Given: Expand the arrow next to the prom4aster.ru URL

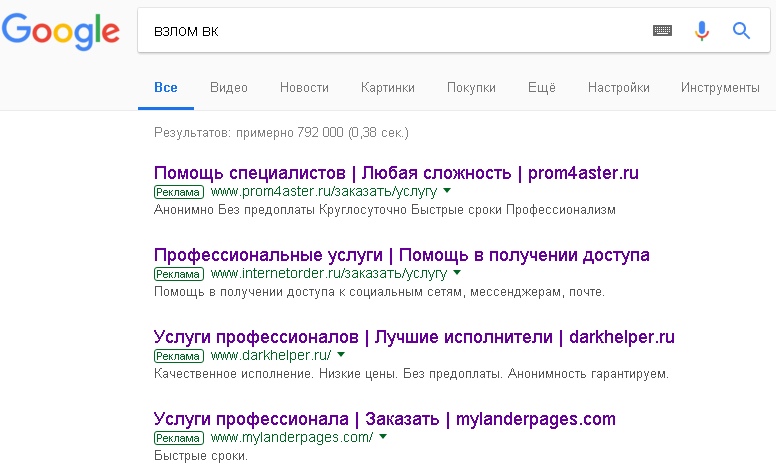Looking at the screenshot, I should (x=447, y=191).
